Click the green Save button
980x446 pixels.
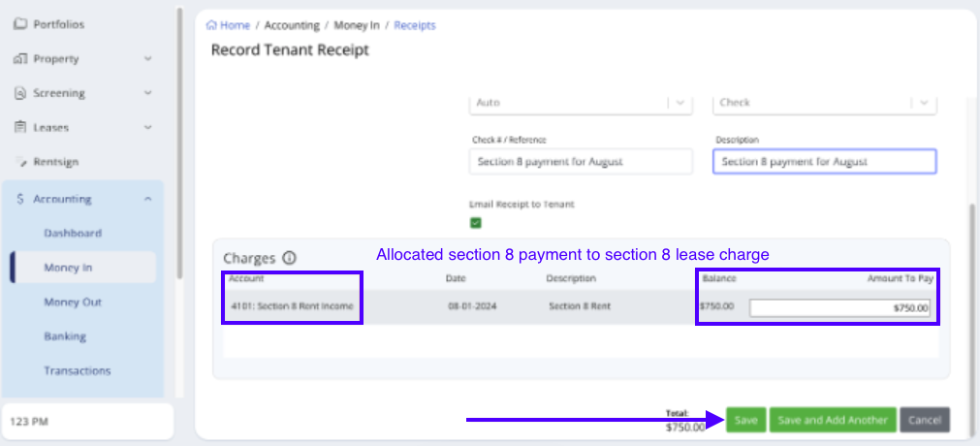point(745,420)
